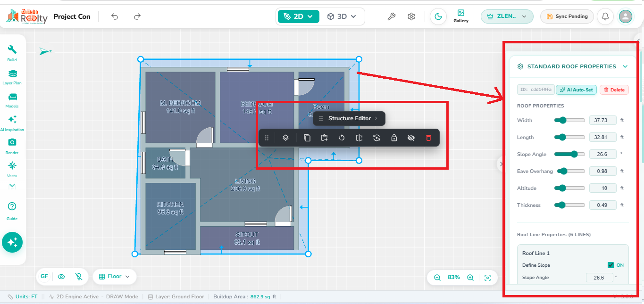Open the Layer Plan panel
Screen dimensions: 644x304
12,76
